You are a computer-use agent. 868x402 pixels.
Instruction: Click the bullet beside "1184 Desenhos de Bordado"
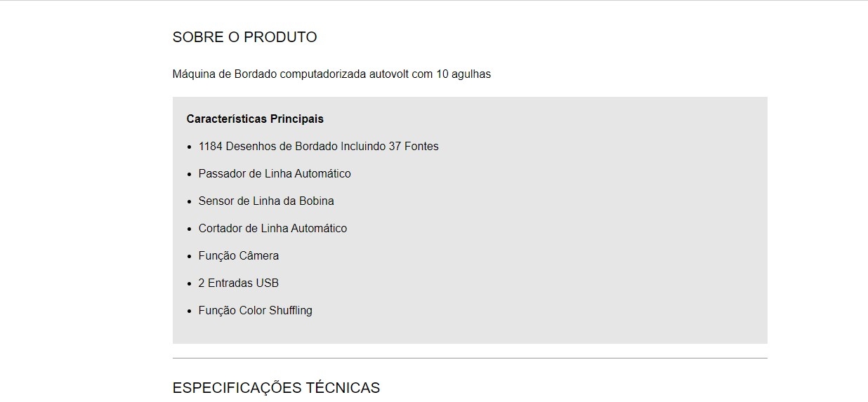tap(190, 147)
